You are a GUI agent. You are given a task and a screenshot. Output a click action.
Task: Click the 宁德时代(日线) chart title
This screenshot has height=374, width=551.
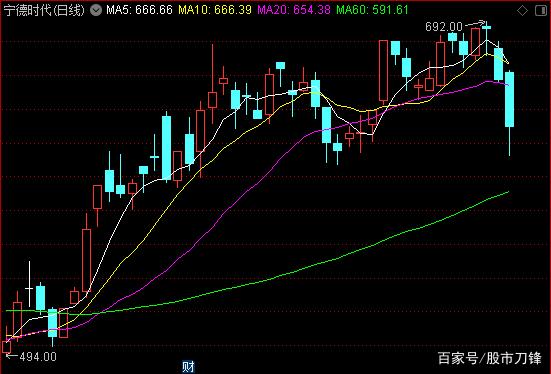click(x=44, y=11)
